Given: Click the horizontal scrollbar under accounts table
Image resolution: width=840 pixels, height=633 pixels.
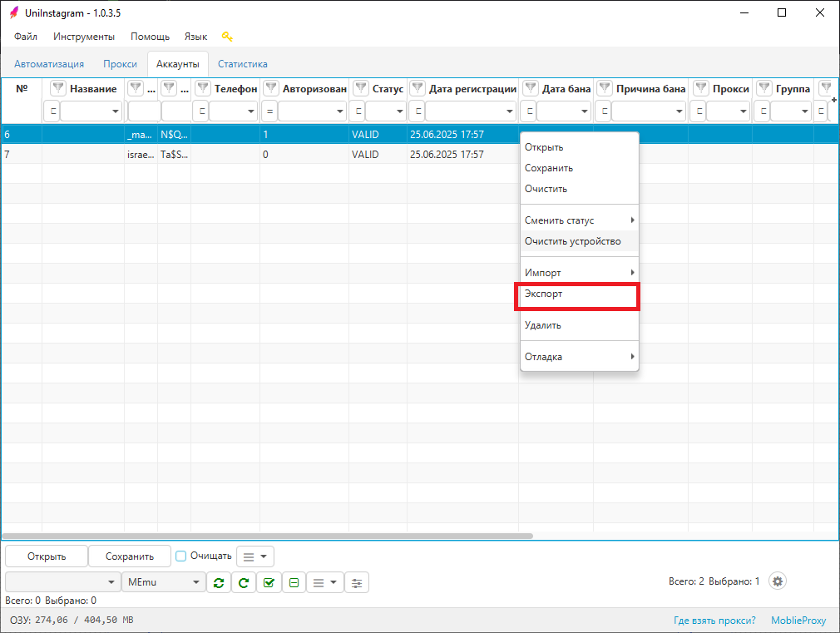Looking at the screenshot, I should click(x=266, y=536).
